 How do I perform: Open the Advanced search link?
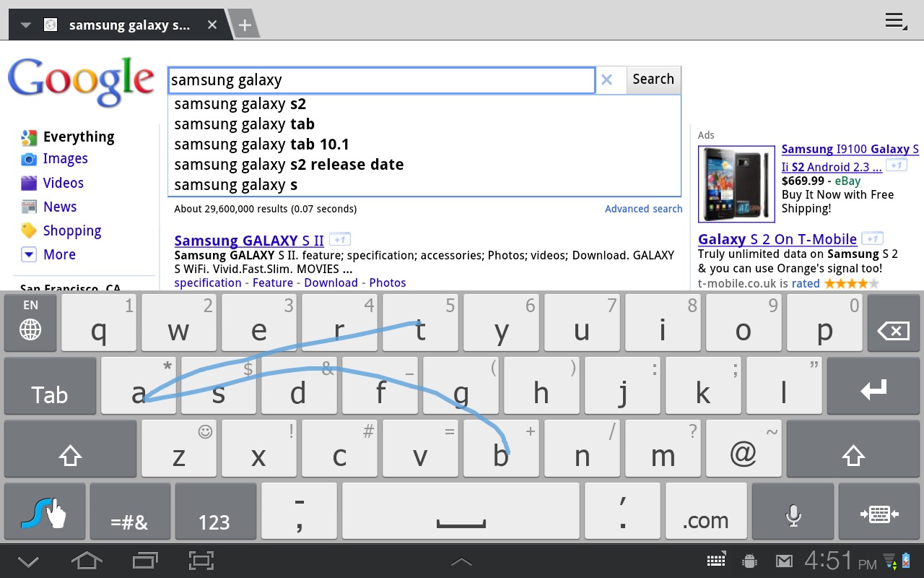click(x=643, y=209)
